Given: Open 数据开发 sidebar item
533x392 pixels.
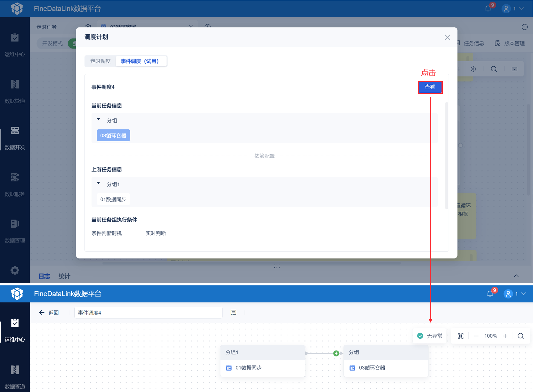Looking at the screenshot, I should pos(15,138).
